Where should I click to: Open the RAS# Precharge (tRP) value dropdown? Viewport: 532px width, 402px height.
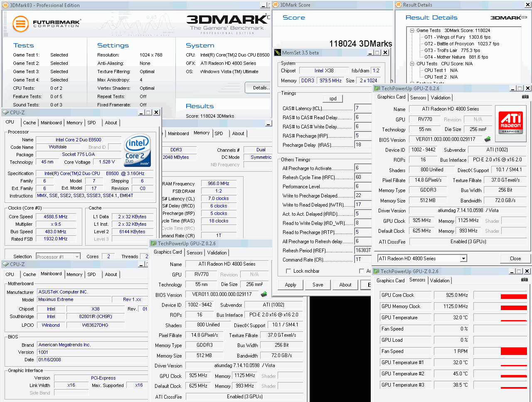tap(362, 136)
